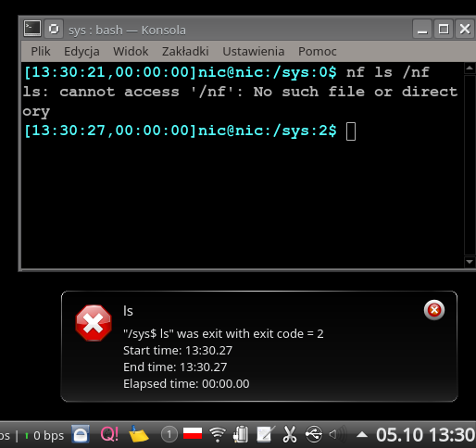Click the notification counter circle showing 1
Image resolution: width=476 pixels, height=448 pixels.
point(169,435)
